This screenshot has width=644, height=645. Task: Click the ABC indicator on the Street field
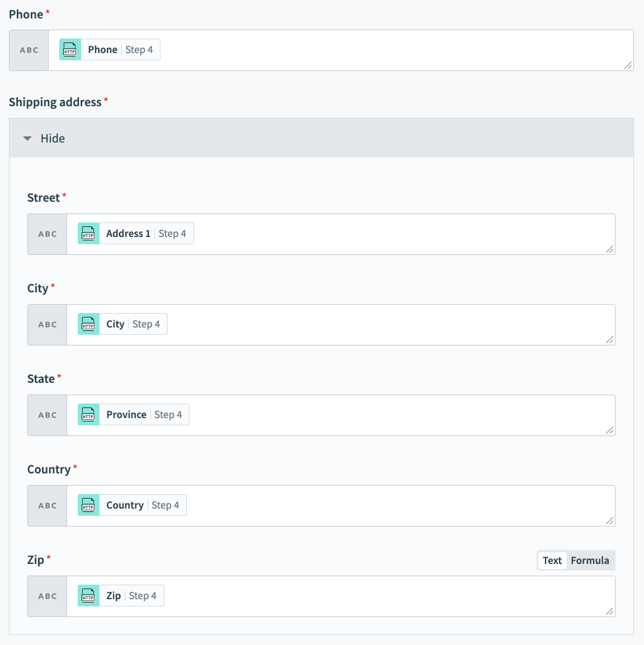click(47, 234)
